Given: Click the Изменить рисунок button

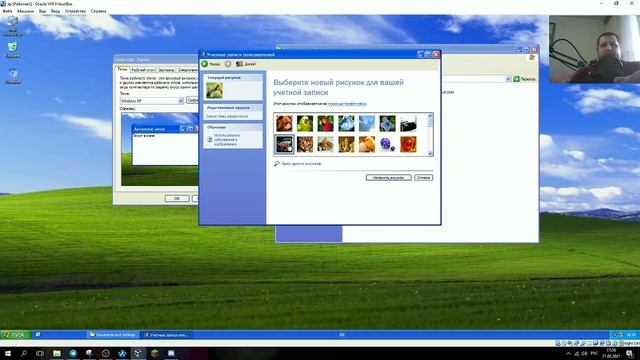Looking at the screenshot, I should 389,178.
